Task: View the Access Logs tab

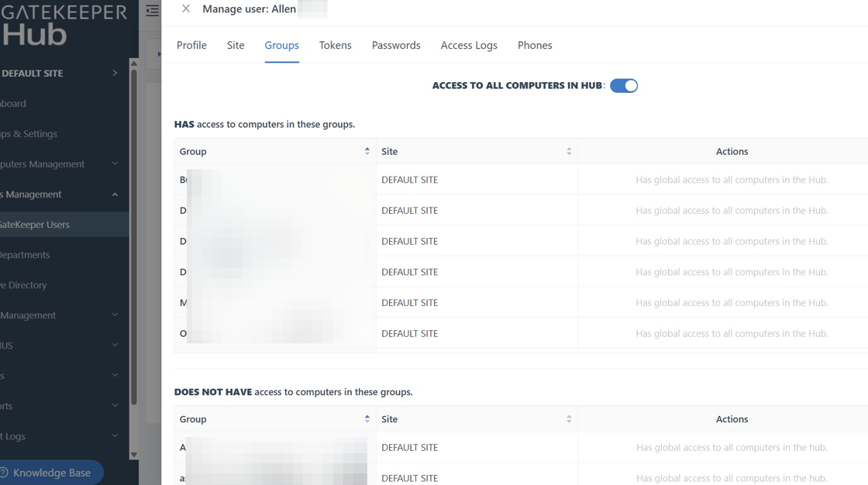Action: (x=469, y=46)
